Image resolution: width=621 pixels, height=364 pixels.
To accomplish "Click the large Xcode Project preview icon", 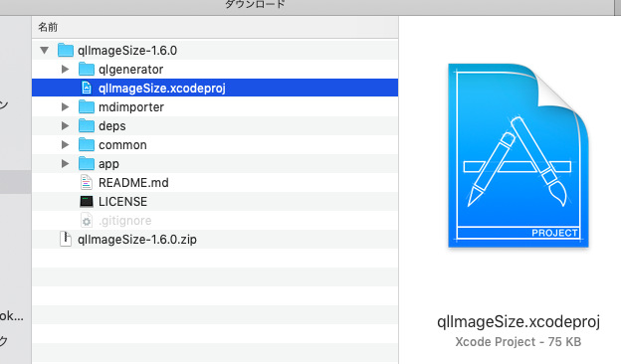I will [518, 155].
